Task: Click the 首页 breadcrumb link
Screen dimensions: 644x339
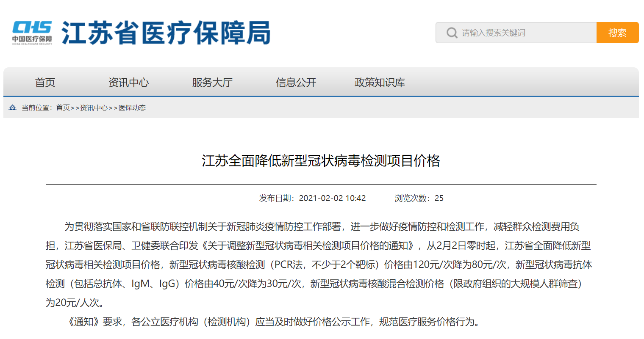Action: [x=63, y=108]
